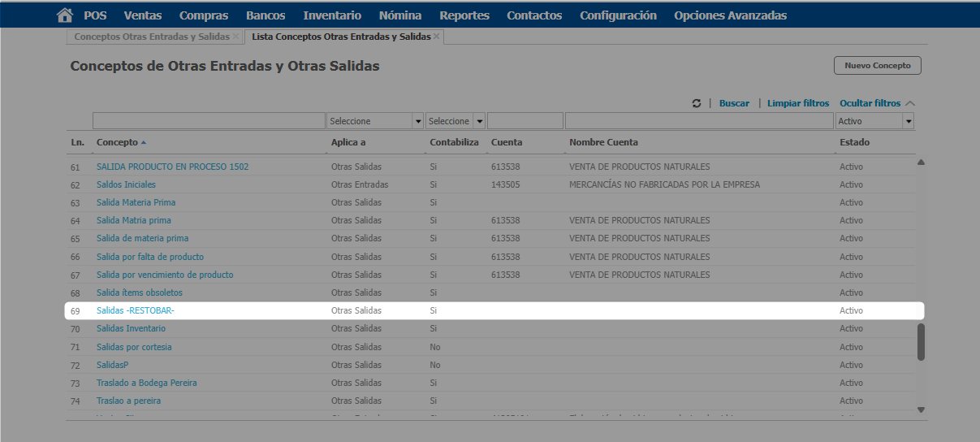Close the Conceptos Otras Entradas y Salidas tab
980x442 pixels.
(235, 37)
